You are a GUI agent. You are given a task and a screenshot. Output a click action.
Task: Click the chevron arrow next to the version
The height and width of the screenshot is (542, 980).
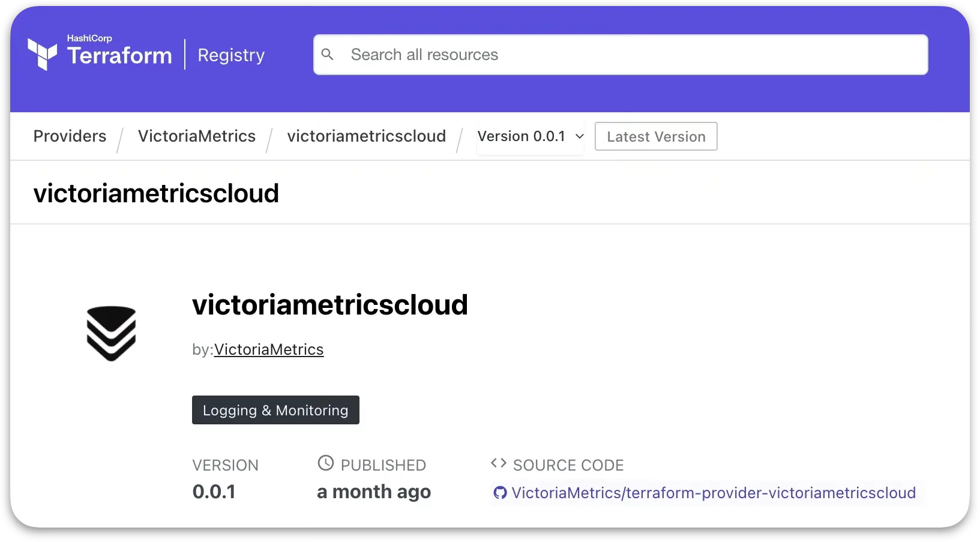pos(580,137)
